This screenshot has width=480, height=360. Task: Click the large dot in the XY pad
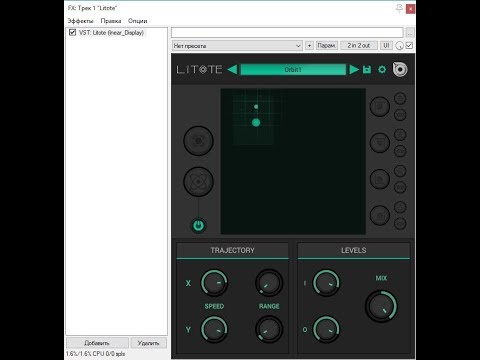pyautogui.click(x=256, y=122)
